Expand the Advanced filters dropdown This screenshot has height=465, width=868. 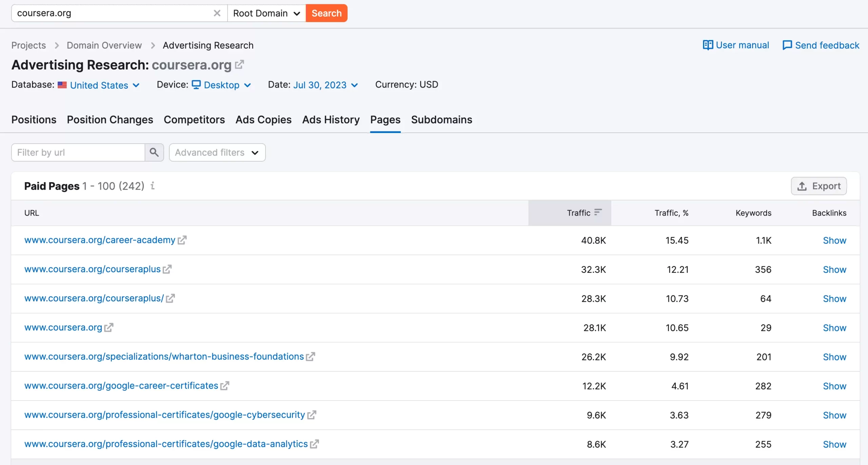point(217,152)
